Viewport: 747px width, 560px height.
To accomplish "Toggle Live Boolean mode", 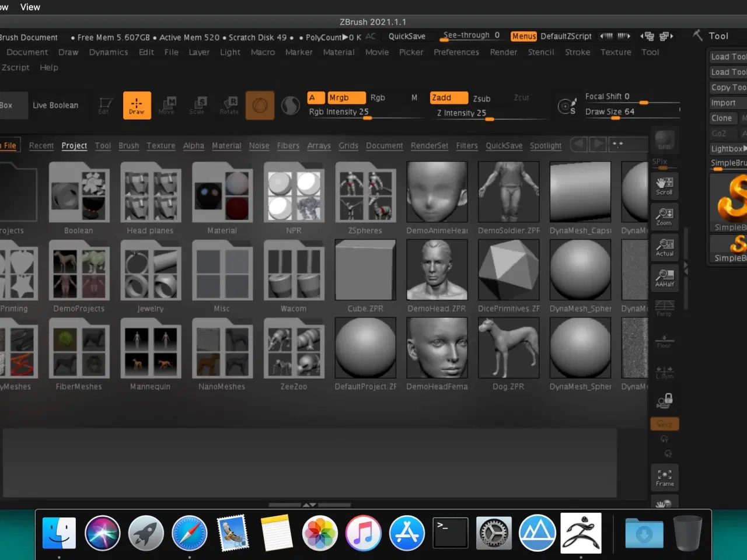I will [55, 106].
